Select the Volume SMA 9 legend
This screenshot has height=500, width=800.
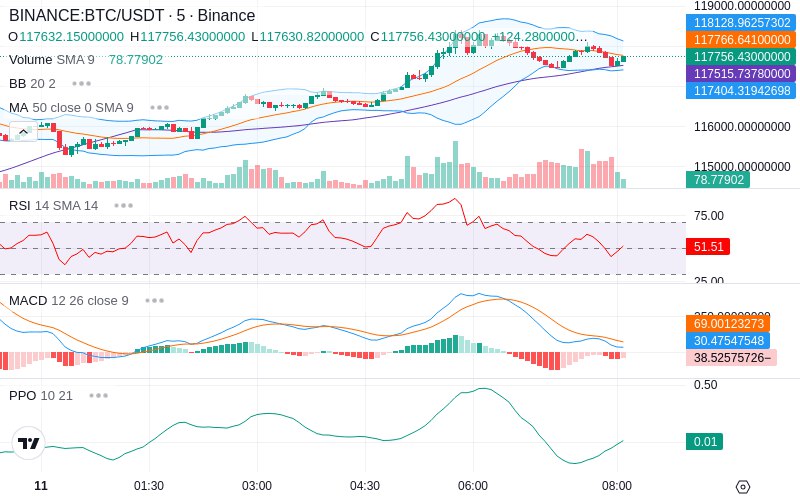click(x=52, y=60)
